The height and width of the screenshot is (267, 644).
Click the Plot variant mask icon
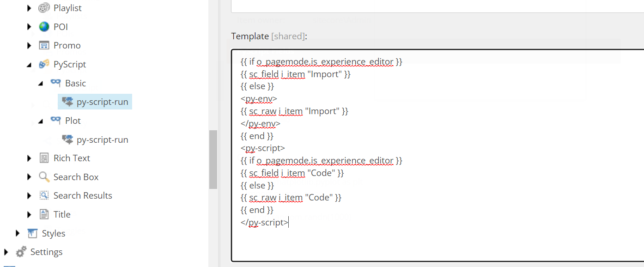[55, 121]
